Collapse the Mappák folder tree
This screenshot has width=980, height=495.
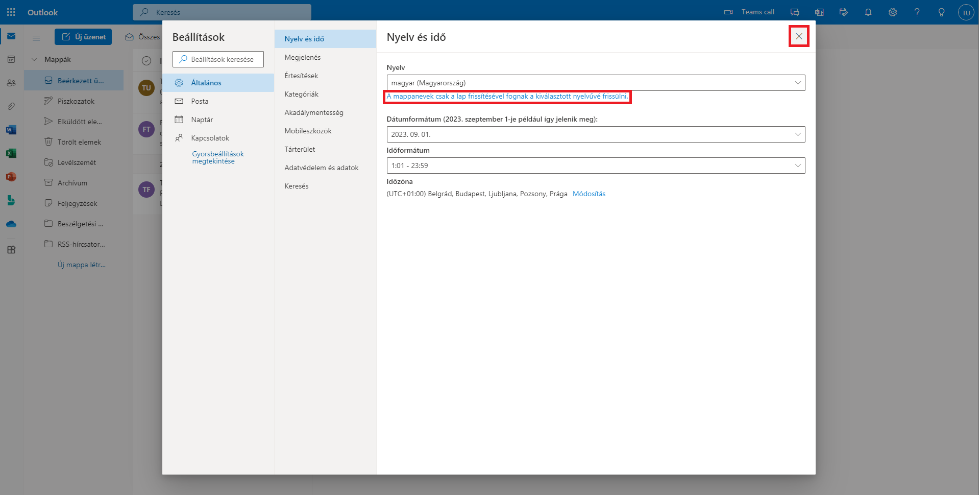[x=34, y=60]
